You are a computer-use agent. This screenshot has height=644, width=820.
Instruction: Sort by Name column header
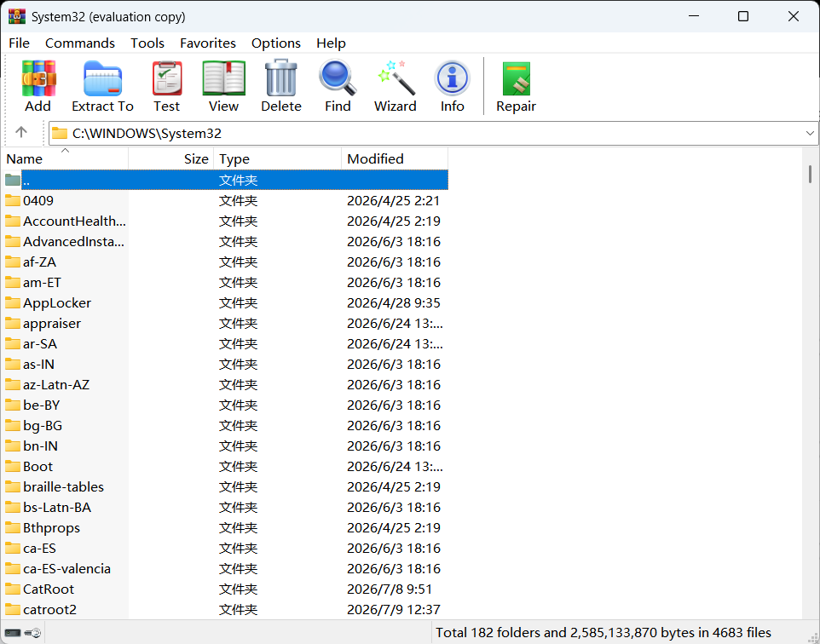(65, 158)
